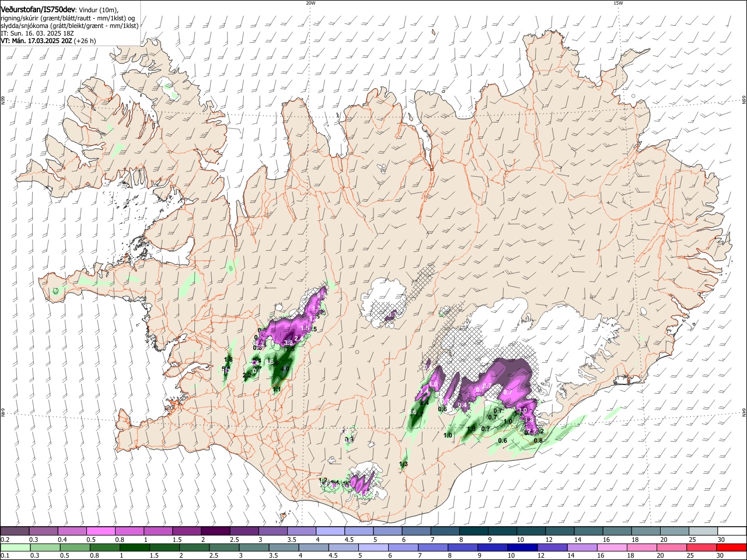The width and height of the screenshot is (747, 560).
Task: Select the pale gray 25 swatch in top legend row
Action: [703, 531]
